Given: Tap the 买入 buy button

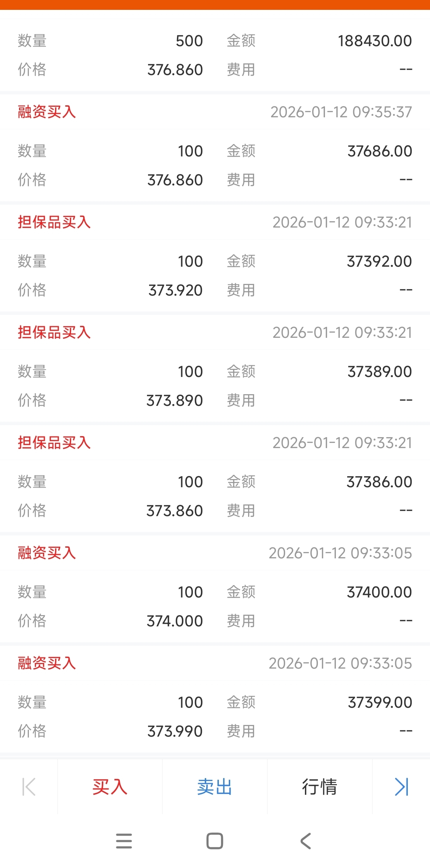Looking at the screenshot, I should pyautogui.click(x=110, y=787).
